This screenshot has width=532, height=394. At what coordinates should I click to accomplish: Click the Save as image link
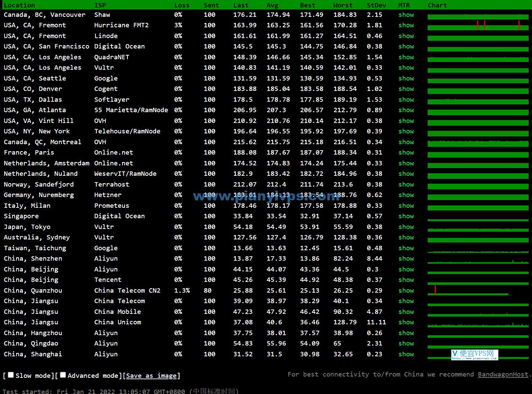click(x=151, y=375)
